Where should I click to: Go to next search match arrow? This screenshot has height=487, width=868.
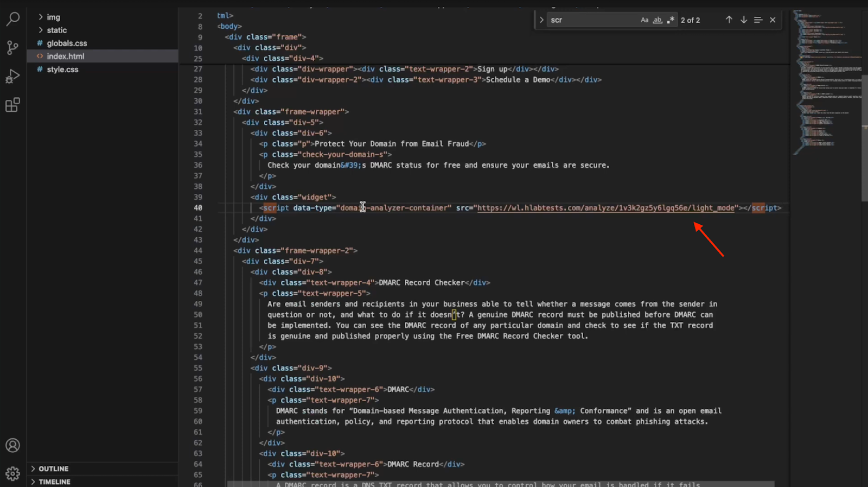click(744, 20)
